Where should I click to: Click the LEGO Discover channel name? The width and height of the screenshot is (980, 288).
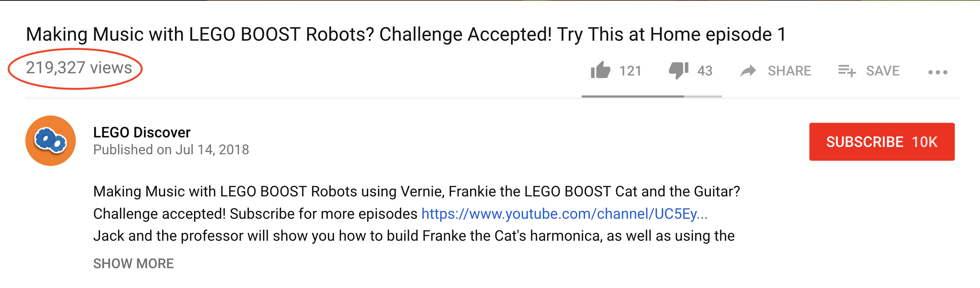[142, 132]
